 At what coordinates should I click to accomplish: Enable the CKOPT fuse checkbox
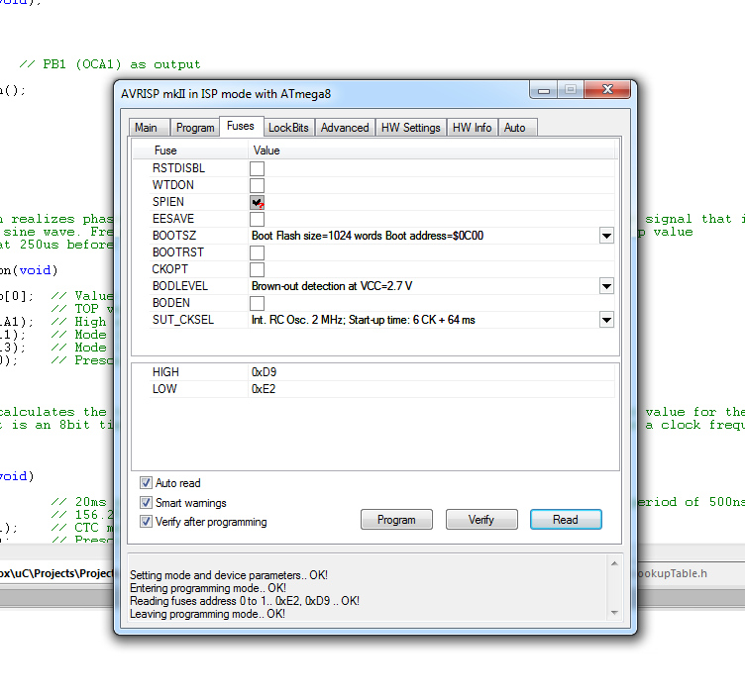click(x=257, y=269)
